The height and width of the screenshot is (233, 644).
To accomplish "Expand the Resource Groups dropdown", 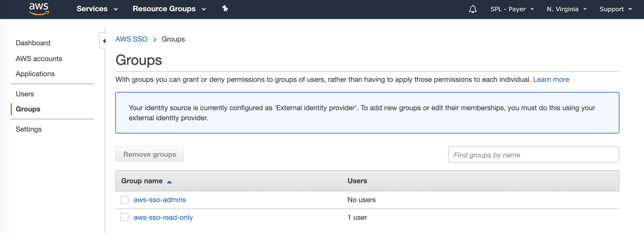I will tap(169, 9).
